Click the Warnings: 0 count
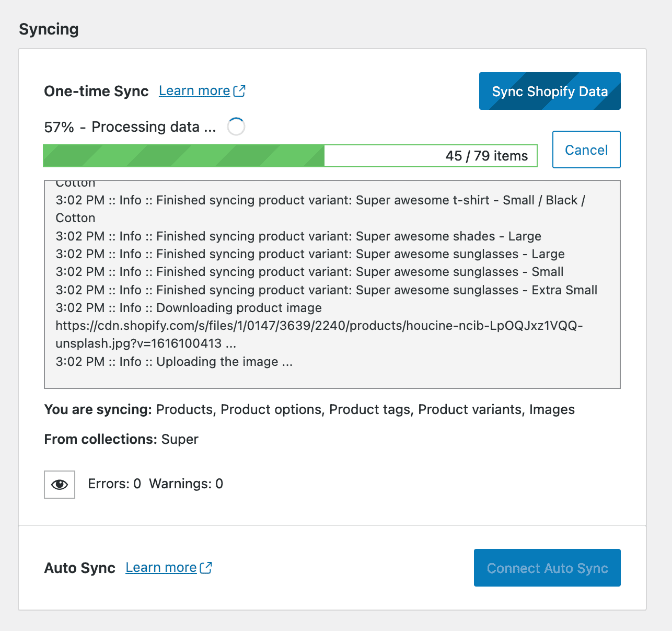Viewport: 672px width, 631px height. 186,484
